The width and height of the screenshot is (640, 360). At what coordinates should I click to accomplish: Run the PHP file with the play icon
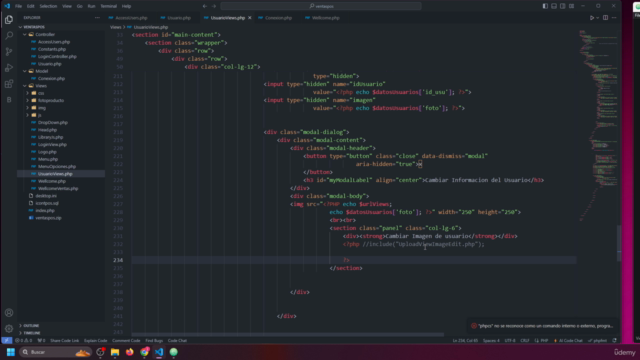591,18
